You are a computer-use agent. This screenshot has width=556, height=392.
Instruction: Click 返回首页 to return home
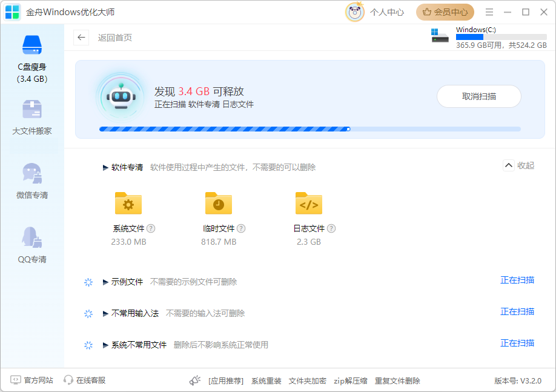115,38
